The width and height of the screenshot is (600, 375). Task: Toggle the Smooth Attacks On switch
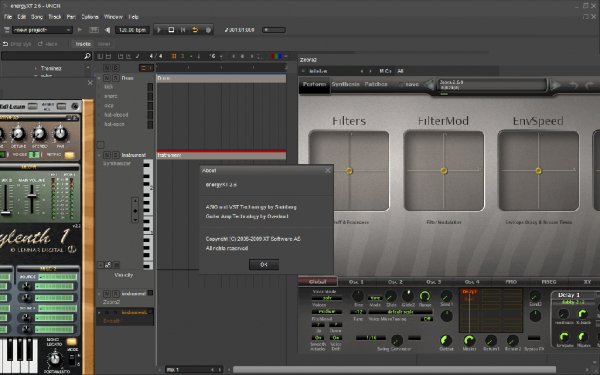tap(318, 338)
